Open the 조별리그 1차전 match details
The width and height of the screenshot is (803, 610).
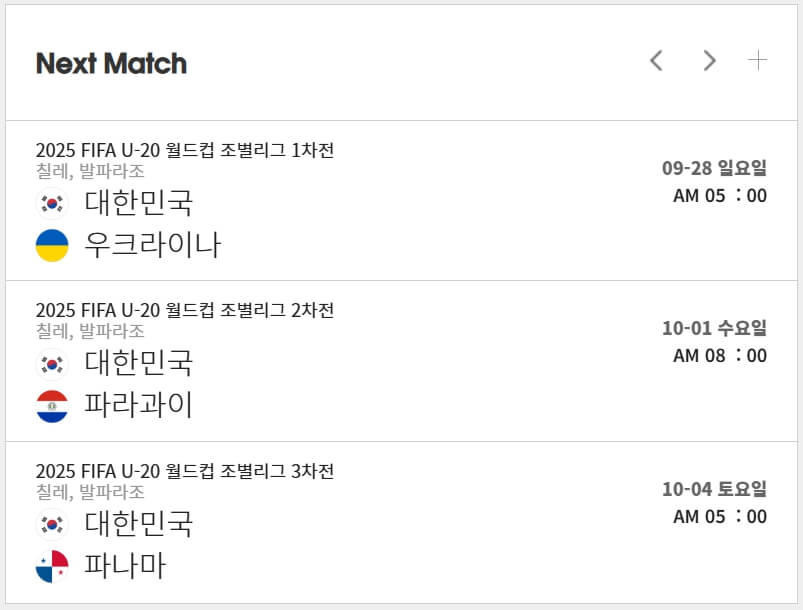[x=186, y=148]
